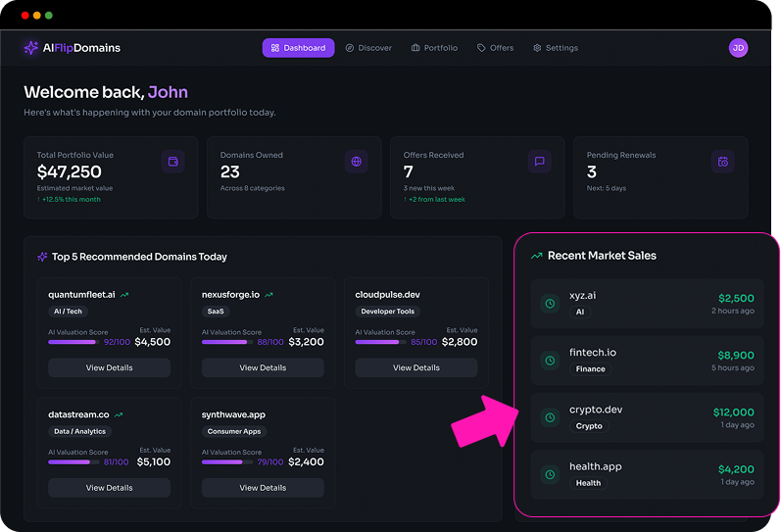The width and height of the screenshot is (781, 532).
Task: Click the nexusforge.io valuation score bar
Action: pos(226,342)
